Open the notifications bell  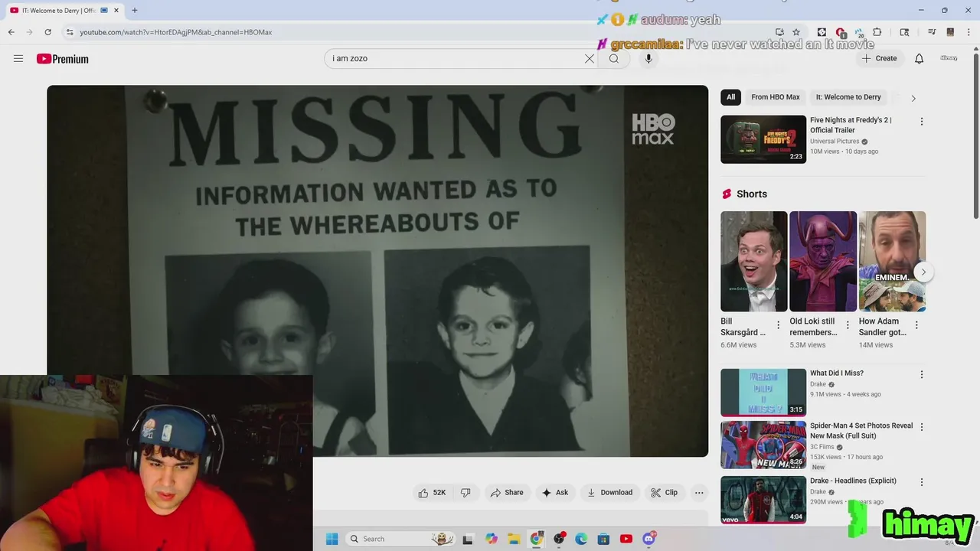click(x=920, y=58)
